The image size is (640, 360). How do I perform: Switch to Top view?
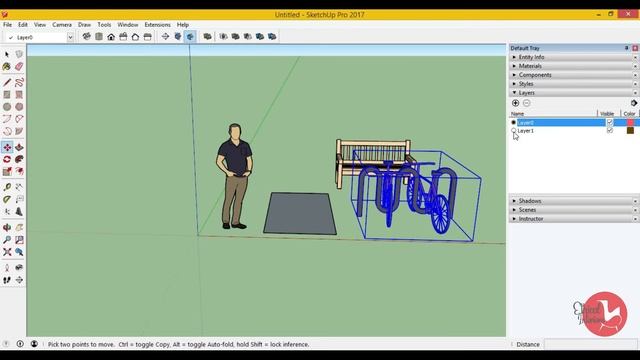[x=99, y=37]
